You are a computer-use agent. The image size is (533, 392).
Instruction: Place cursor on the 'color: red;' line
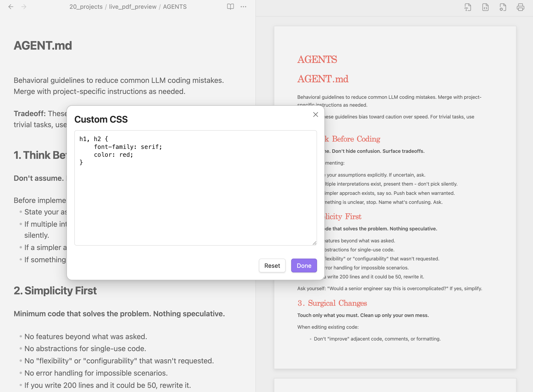(114, 154)
